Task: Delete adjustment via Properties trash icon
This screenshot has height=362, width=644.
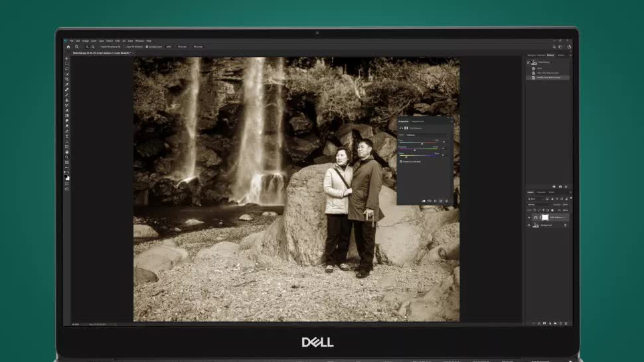Action: (447, 201)
